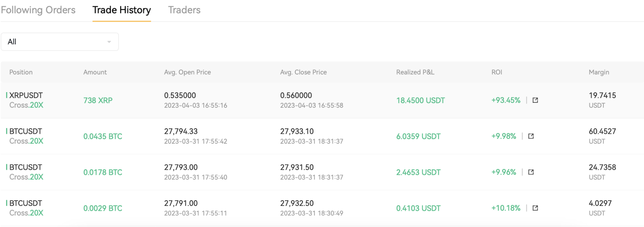This screenshot has width=644, height=227.
Task: Click the 0.0178 BTC amount
Action: [x=103, y=172]
